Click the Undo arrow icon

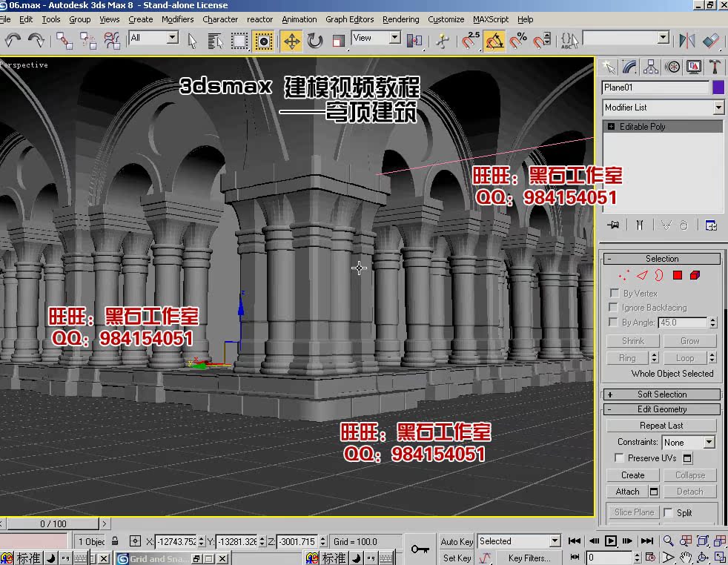pos(13,40)
